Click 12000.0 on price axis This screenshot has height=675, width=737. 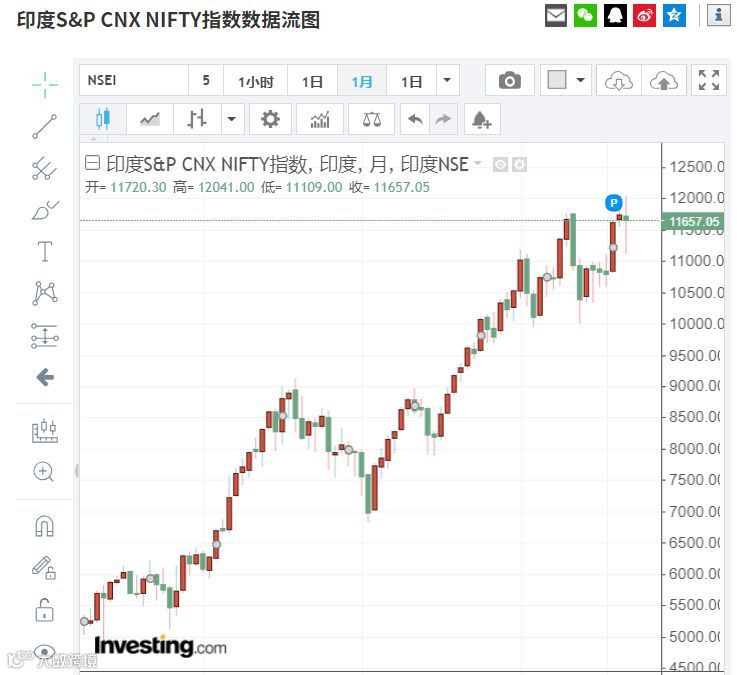tap(696, 198)
